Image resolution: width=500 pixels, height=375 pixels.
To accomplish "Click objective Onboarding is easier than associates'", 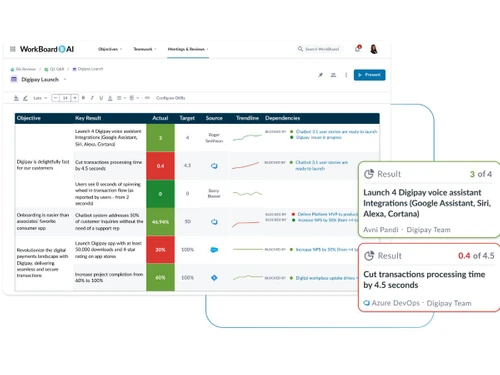I will (x=43, y=222).
